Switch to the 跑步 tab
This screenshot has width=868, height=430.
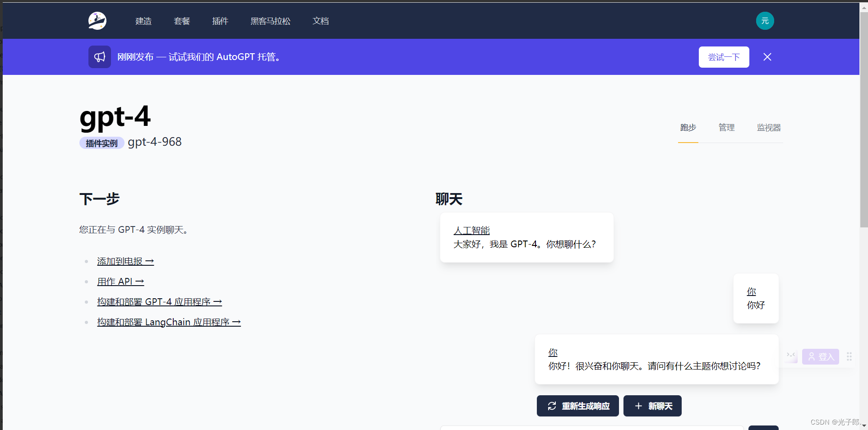tap(688, 128)
